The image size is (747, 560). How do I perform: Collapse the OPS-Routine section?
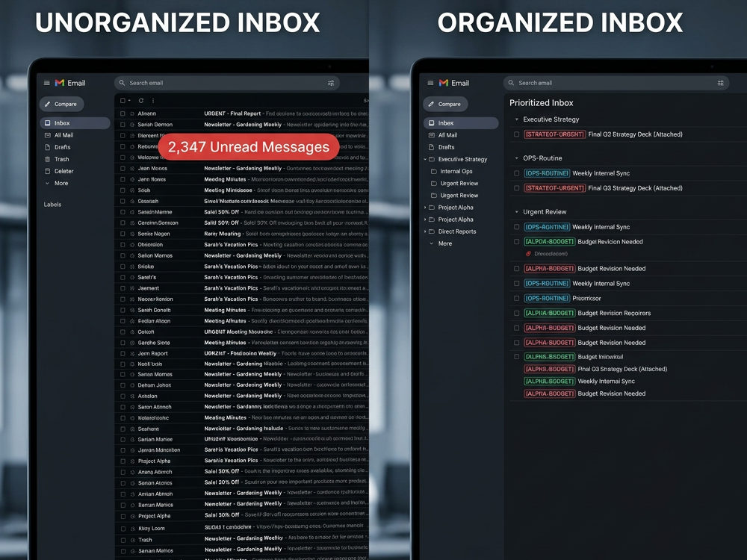coord(516,158)
